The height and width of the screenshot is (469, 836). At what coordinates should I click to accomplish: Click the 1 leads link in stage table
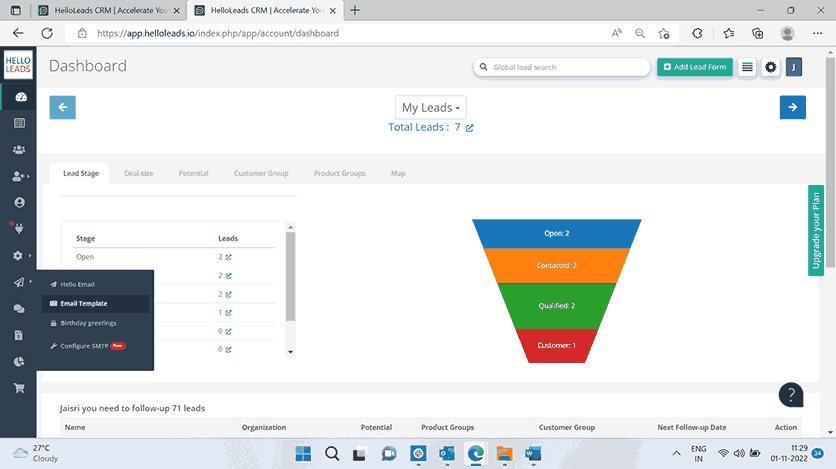[x=224, y=312]
